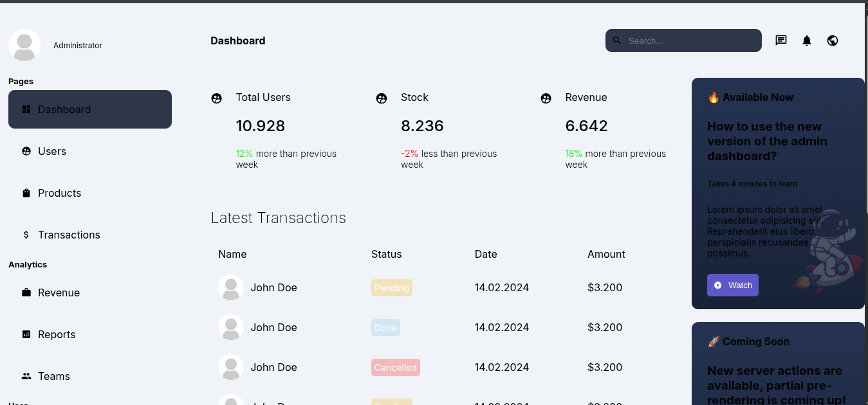
Task: Click the notifications bell icon
Action: (807, 40)
